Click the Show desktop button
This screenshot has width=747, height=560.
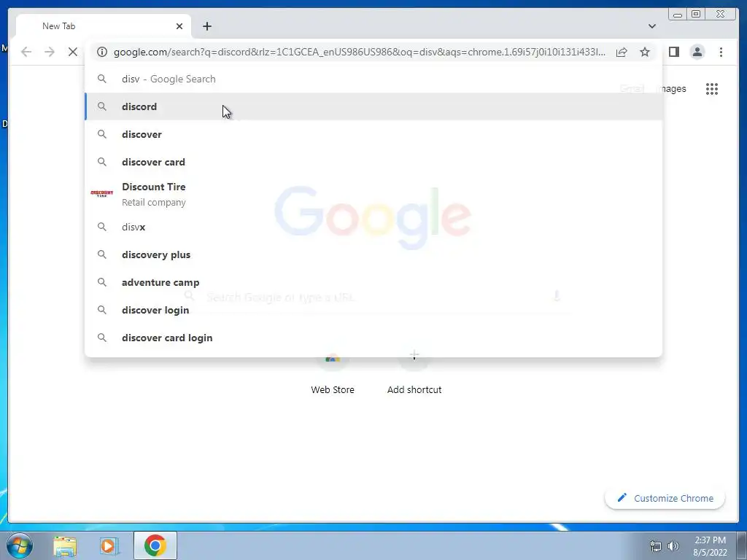[742, 545]
